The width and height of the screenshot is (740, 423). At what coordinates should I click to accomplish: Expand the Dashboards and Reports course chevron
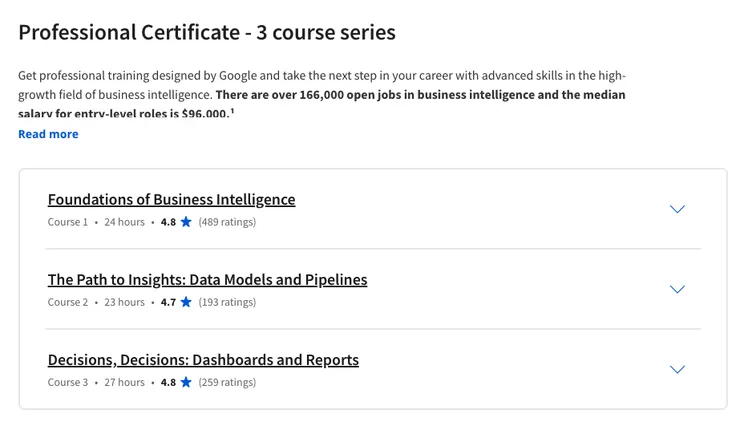point(677,369)
